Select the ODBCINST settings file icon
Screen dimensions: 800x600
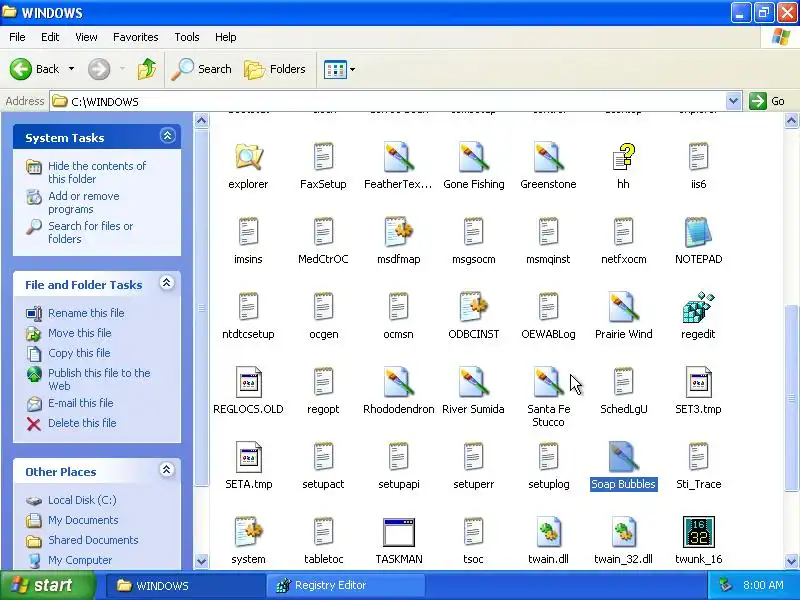click(473, 308)
